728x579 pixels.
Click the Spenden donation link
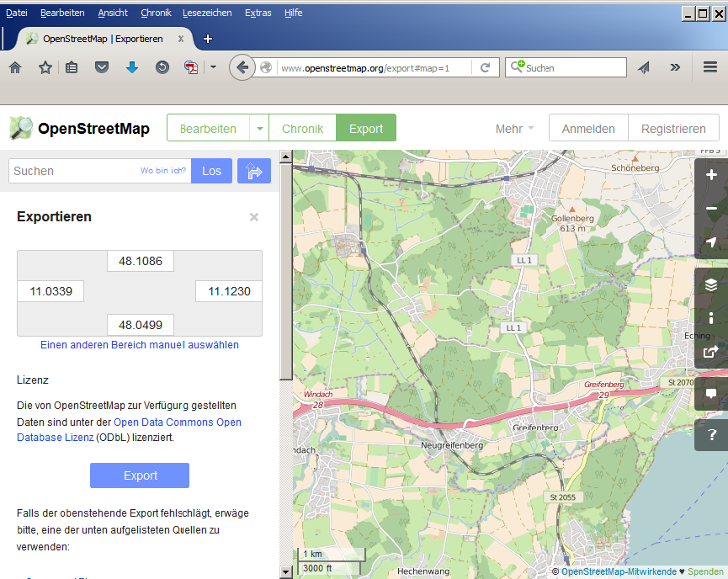[705, 571]
